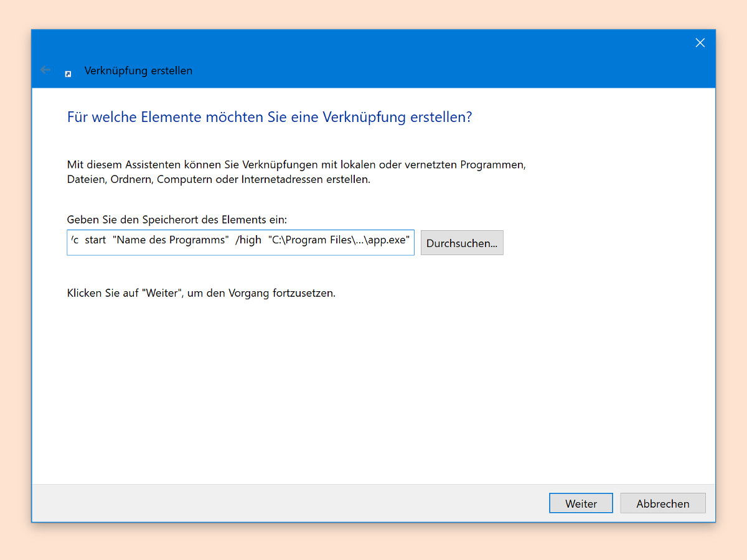
Task: Click the heading 'Für welche Elemente möchten Sie...'
Action: 270,117
